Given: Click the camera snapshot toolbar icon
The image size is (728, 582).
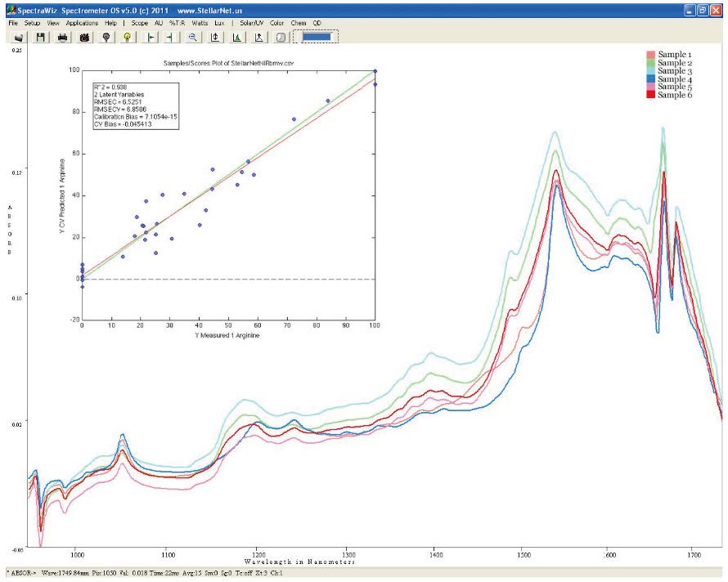Looking at the screenshot, I should [x=83, y=37].
